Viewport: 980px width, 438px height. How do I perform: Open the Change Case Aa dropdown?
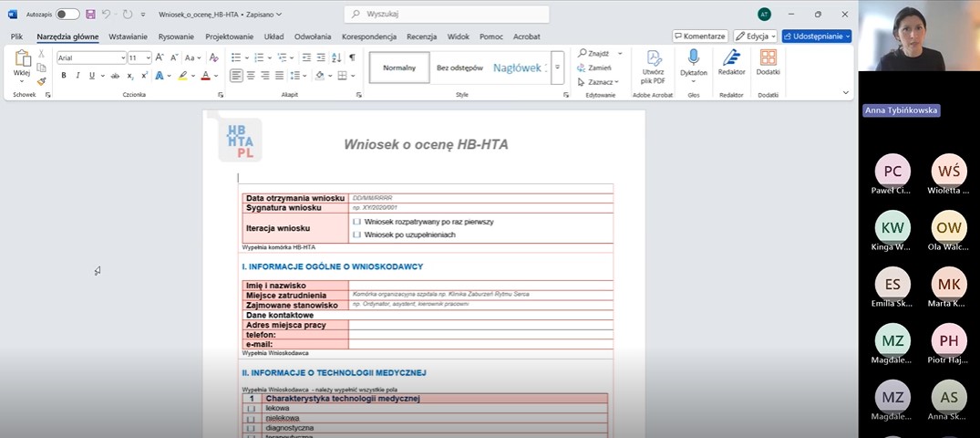point(192,57)
